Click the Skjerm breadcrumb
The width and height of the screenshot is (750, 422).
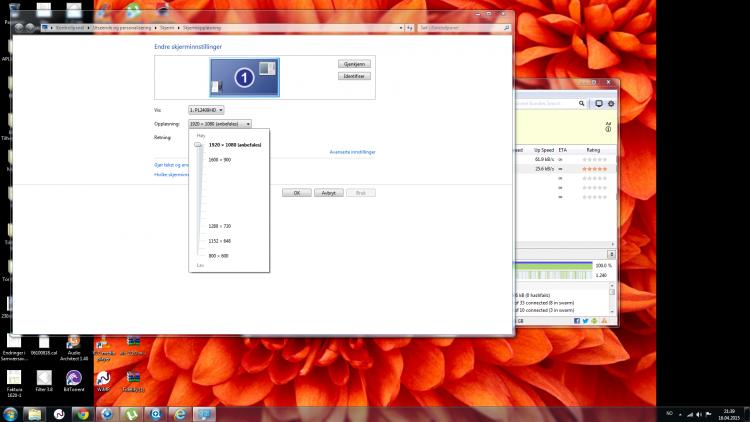(167, 28)
